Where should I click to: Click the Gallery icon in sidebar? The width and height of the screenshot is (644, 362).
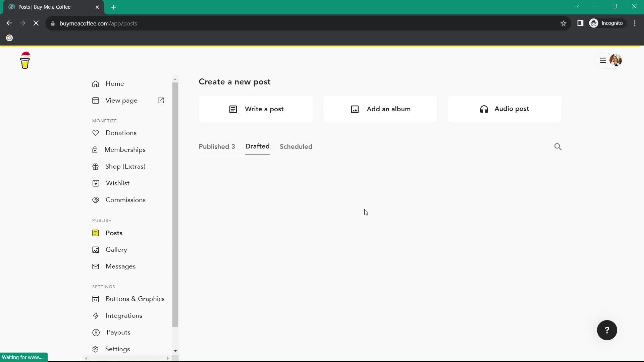(x=96, y=249)
